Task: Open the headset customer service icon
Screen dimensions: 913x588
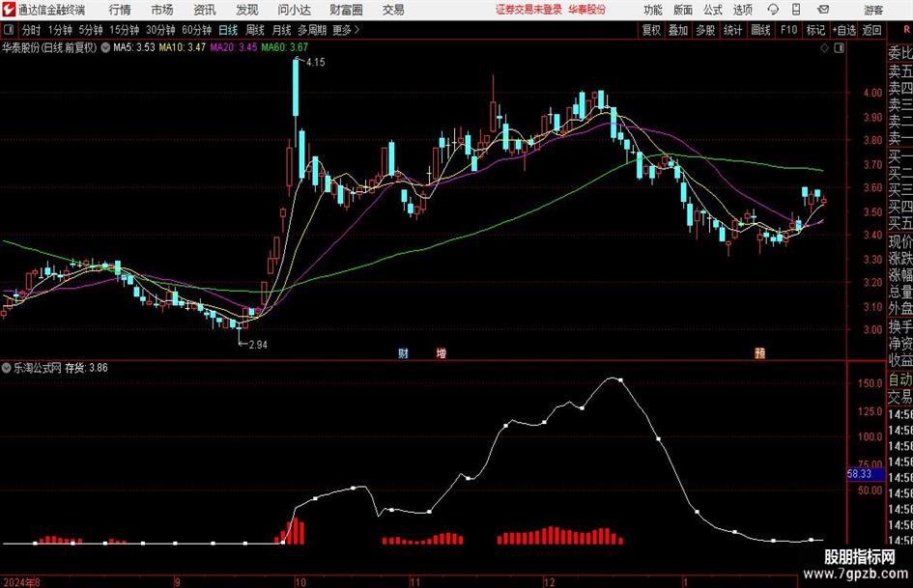Action: coord(773,10)
